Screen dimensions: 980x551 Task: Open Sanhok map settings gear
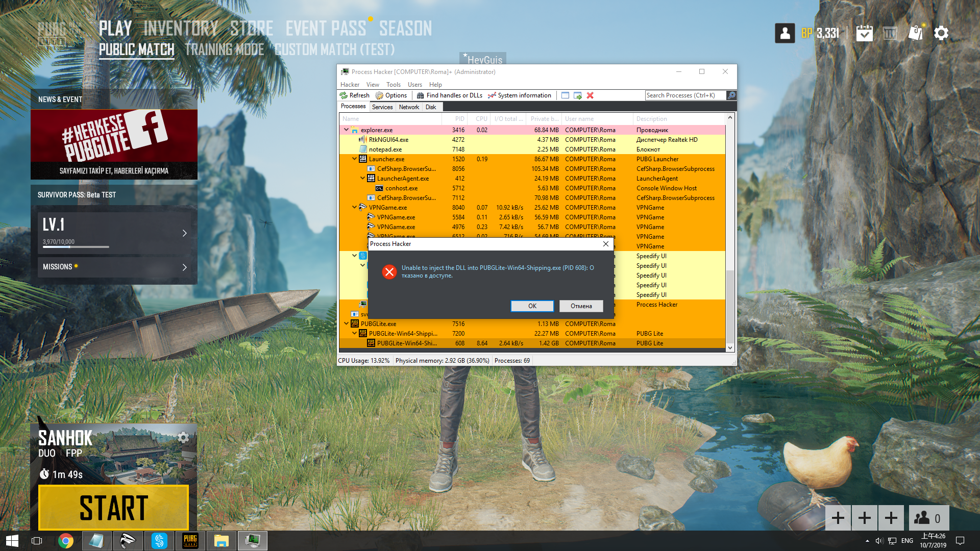183,437
